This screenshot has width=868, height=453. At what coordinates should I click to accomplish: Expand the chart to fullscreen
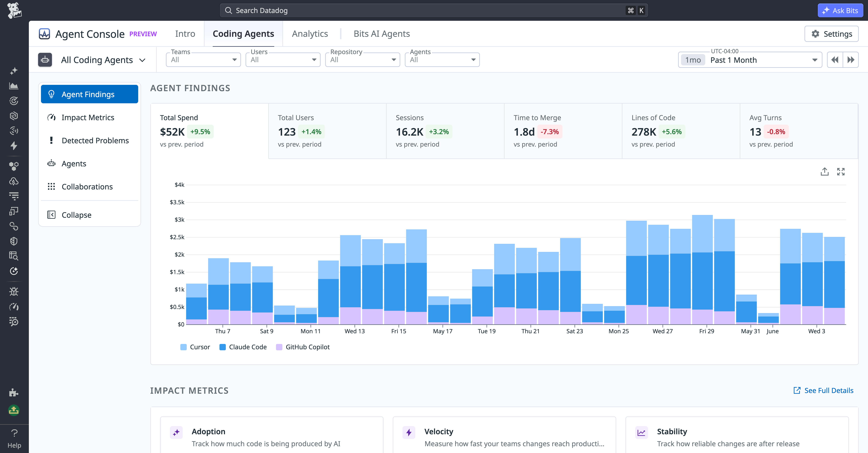point(841,172)
